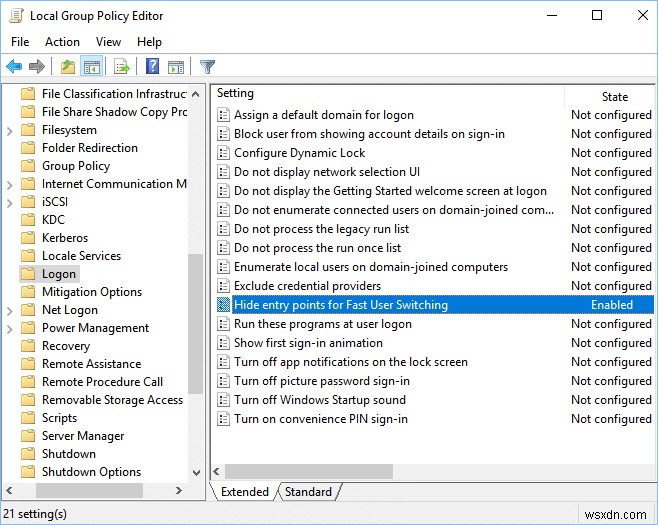
Task: Sort by the State column header
Action: point(614,97)
